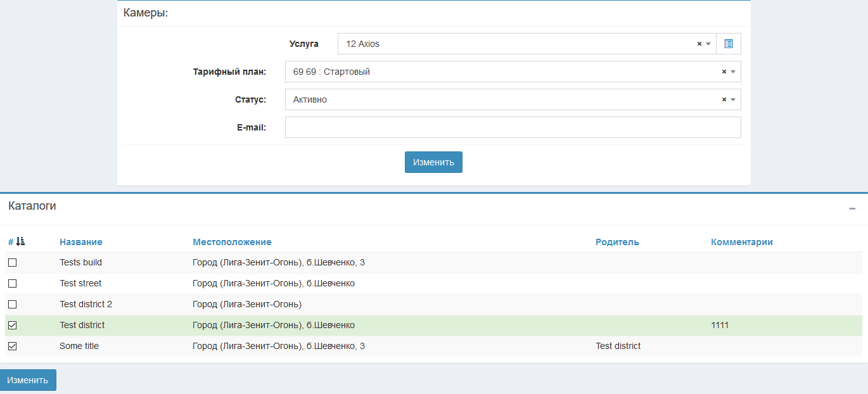Clear the 12 Axios service selection
The width and height of the screenshot is (868, 394).
coord(699,44)
